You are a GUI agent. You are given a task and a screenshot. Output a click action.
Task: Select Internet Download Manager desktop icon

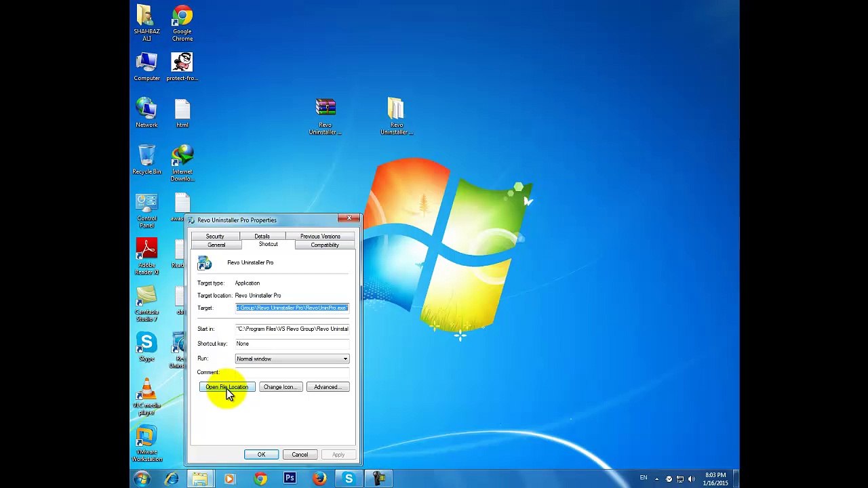(x=182, y=163)
